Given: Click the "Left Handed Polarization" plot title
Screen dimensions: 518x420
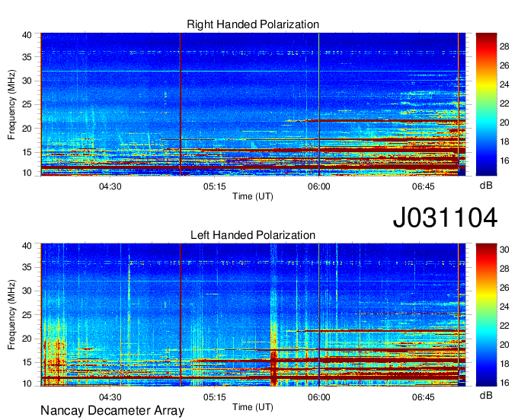Looking at the screenshot, I should [253, 235].
